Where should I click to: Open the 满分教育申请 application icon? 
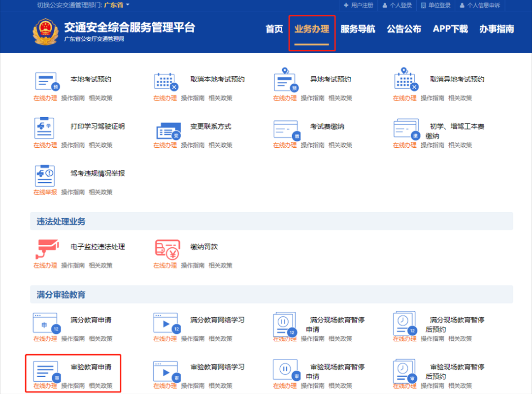[x=46, y=323]
